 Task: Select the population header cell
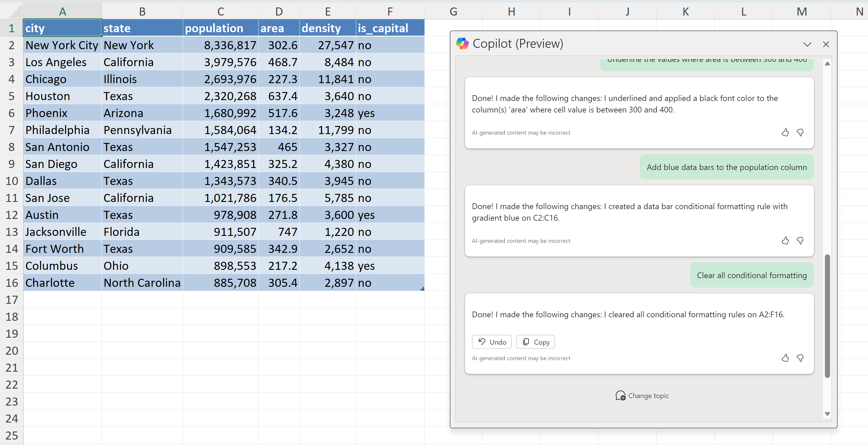[221, 28]
